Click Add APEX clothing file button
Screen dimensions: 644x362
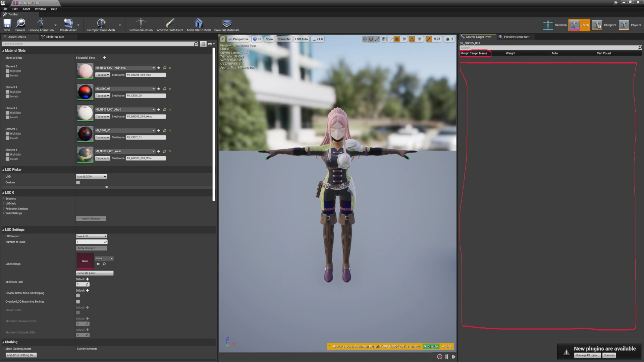click(21, 355)
